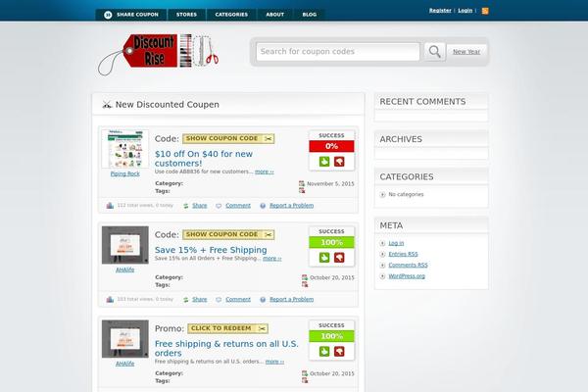Screen dimensions: 588x392
Task: Share the Save 15% coupon
Action: point(200,299)
